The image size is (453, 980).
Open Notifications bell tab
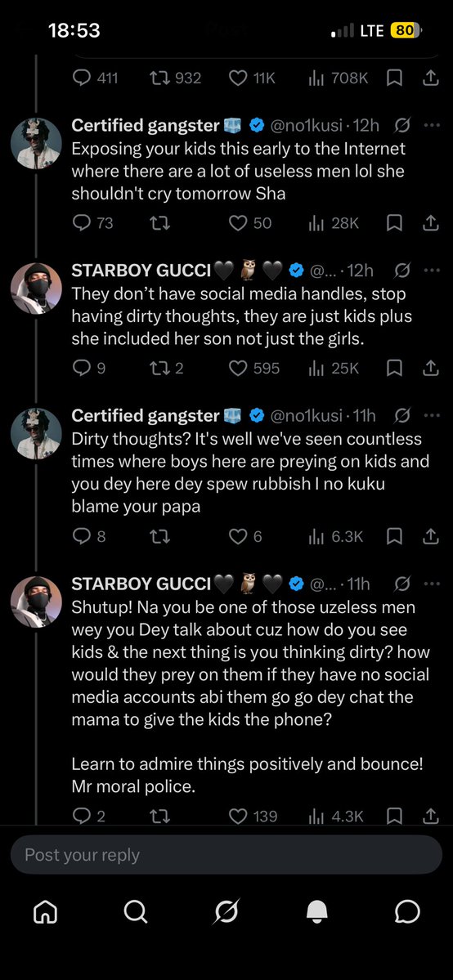[316, 913]
